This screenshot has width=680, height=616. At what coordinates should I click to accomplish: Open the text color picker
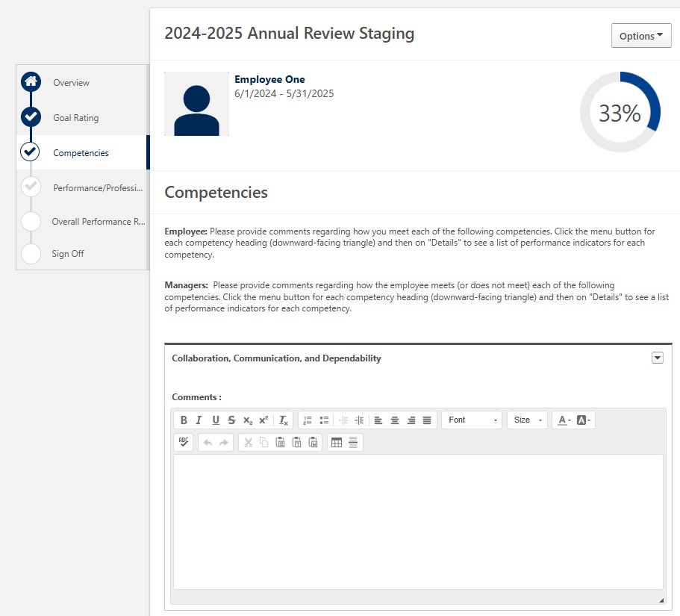coord(564,420)
